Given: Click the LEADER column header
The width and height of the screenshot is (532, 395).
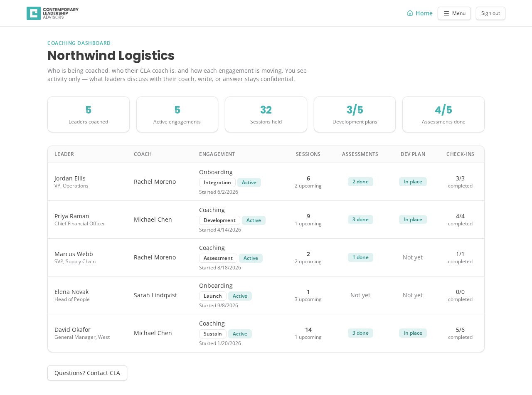Looking at the screenshot, I should click(x=64, y=154).
